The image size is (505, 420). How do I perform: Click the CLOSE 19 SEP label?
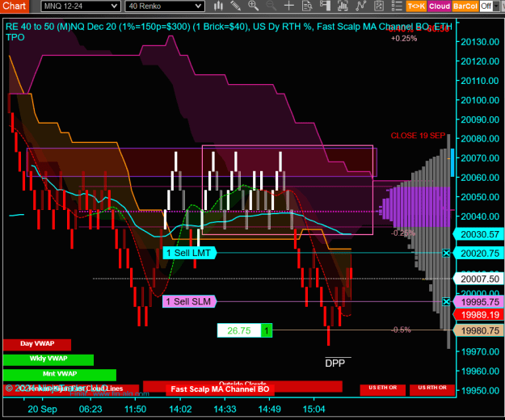[x=418, y=136]
